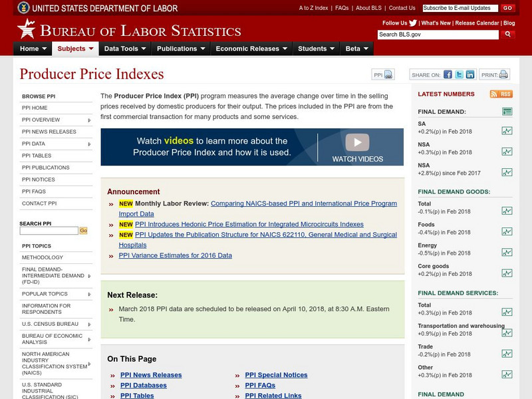Open the Beta dropdown
532x399 pixels.
(x=357, y=49)
